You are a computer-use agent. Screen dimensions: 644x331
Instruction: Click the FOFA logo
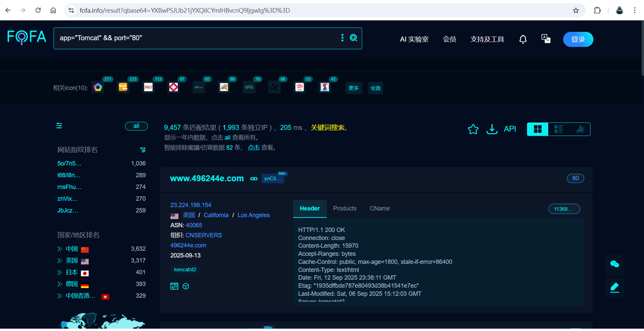coord(27,37)
